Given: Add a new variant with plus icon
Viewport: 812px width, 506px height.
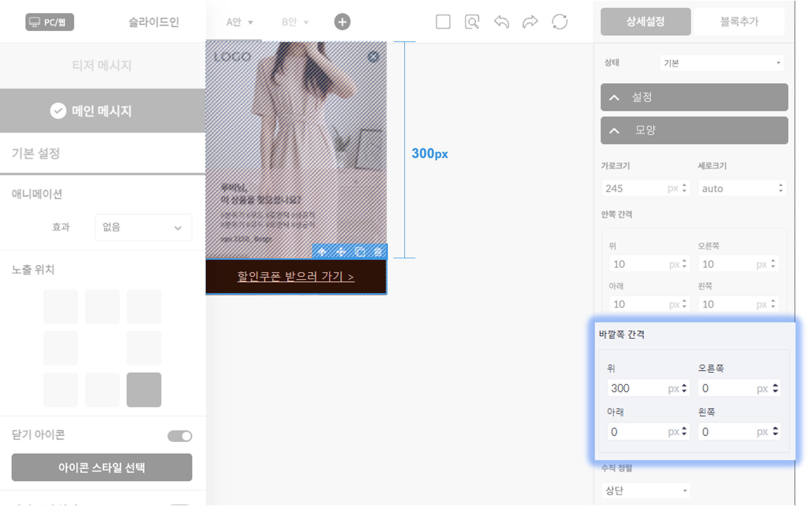Looking at the screenshot, I should point(342,22).
